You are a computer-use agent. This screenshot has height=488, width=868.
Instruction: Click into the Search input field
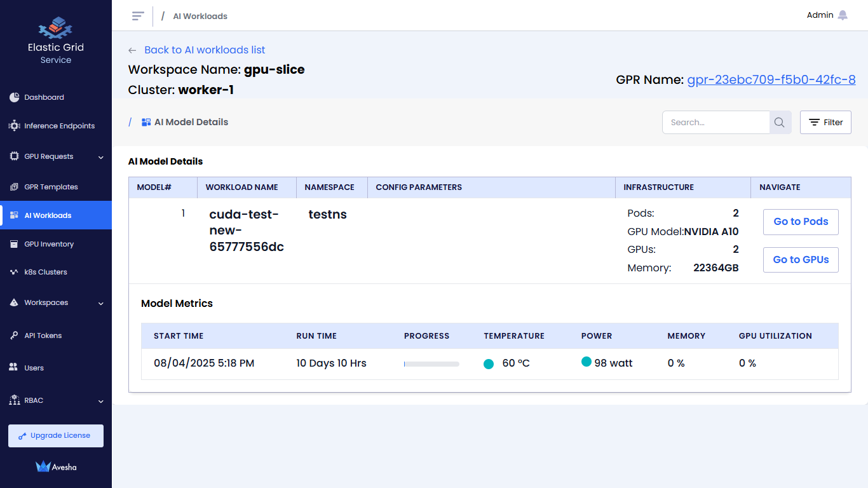coord(715,123)
